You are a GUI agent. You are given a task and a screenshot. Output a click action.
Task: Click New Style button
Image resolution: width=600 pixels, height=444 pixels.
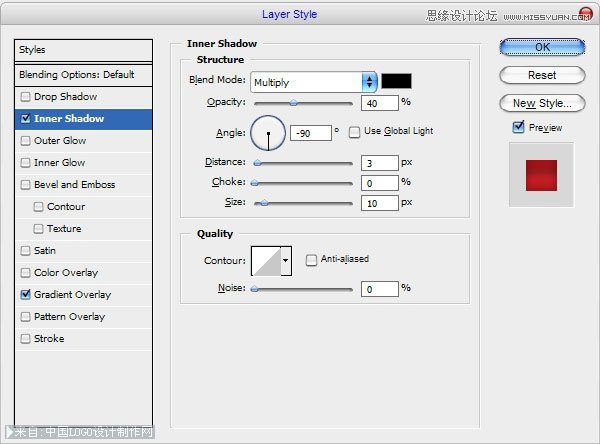pos(542,103)
